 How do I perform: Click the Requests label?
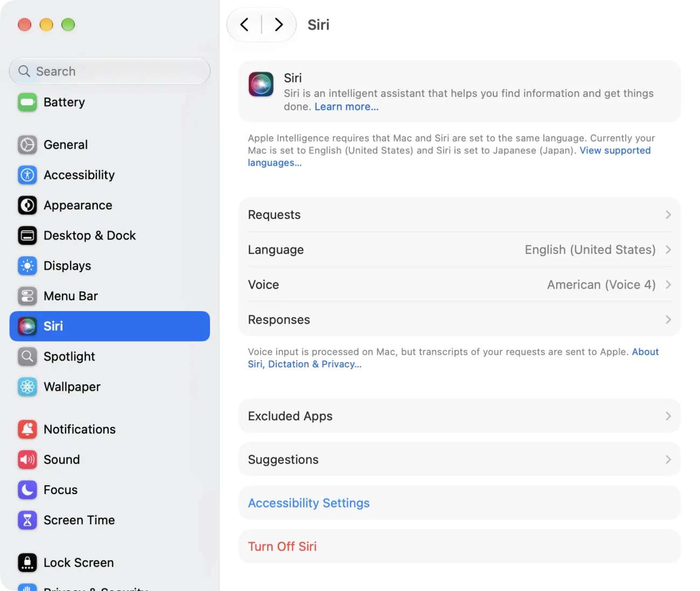[x=274, y=215]
